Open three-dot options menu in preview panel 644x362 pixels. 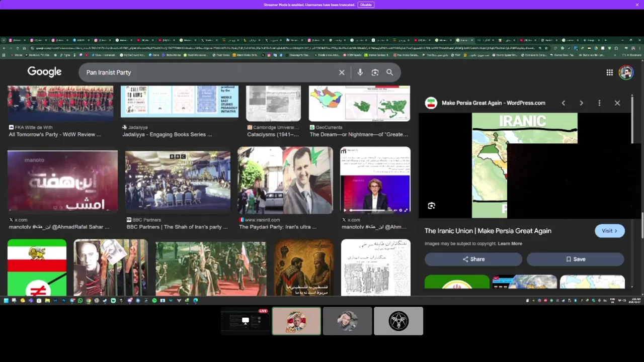(x=599, y=103)
